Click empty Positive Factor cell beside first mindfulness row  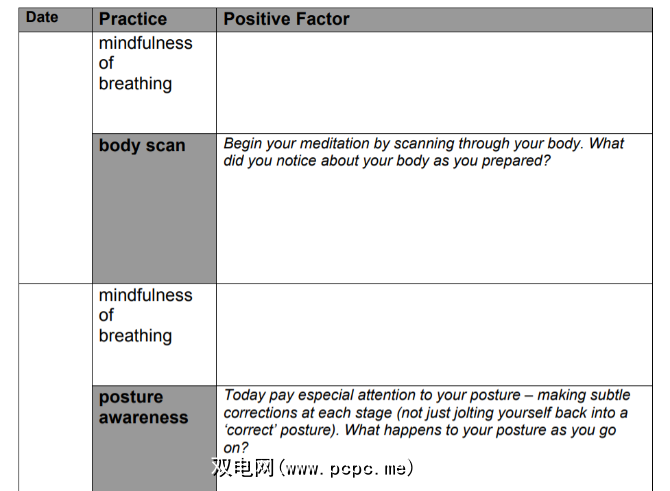435,80
